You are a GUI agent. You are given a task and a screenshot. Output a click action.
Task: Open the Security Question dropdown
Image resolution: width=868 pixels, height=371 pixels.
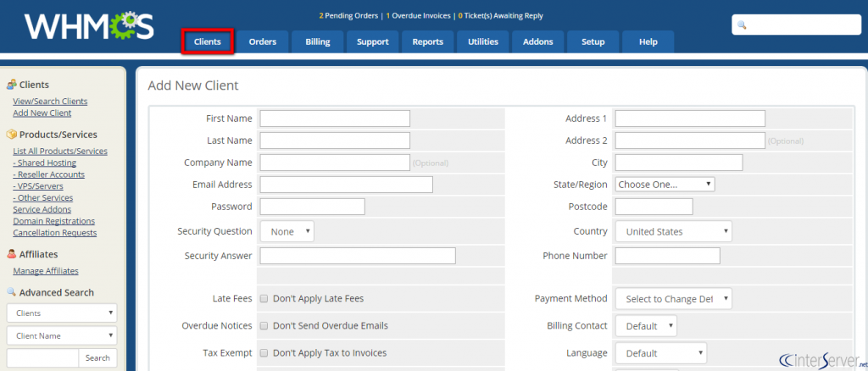point(287,232)
